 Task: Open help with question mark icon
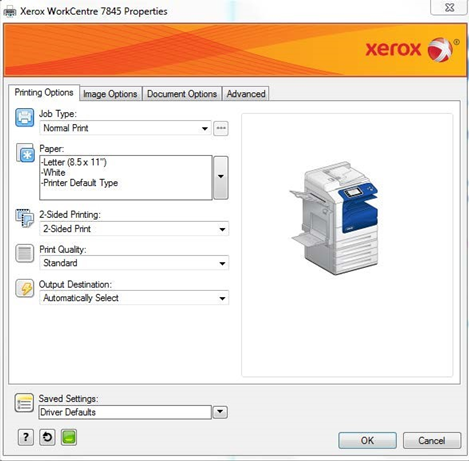point(26,437)
